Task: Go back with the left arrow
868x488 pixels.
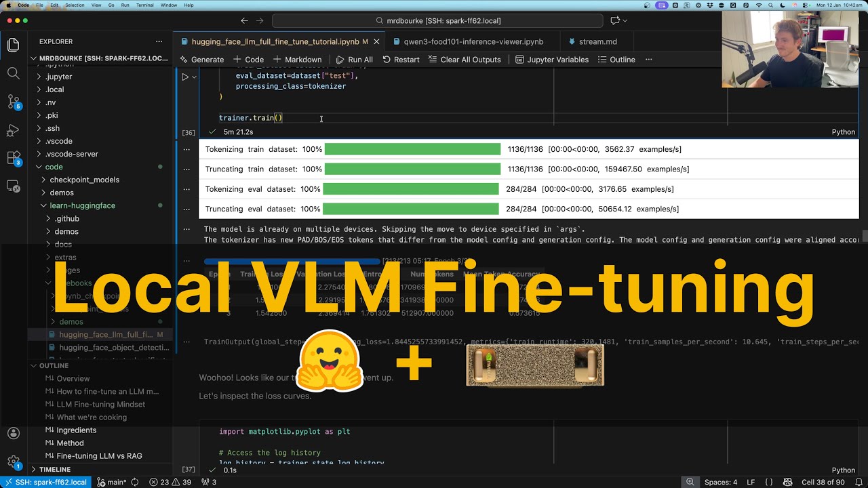Action: (244, 21)
